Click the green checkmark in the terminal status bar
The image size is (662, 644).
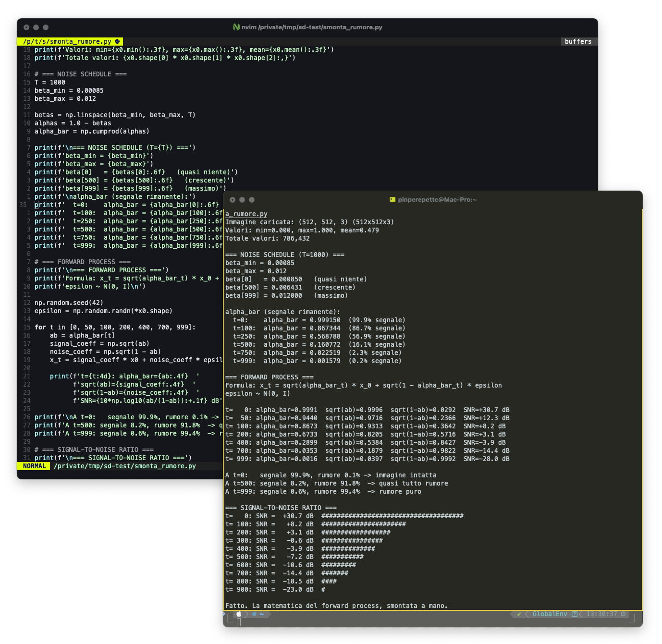(x=519, y=614)
